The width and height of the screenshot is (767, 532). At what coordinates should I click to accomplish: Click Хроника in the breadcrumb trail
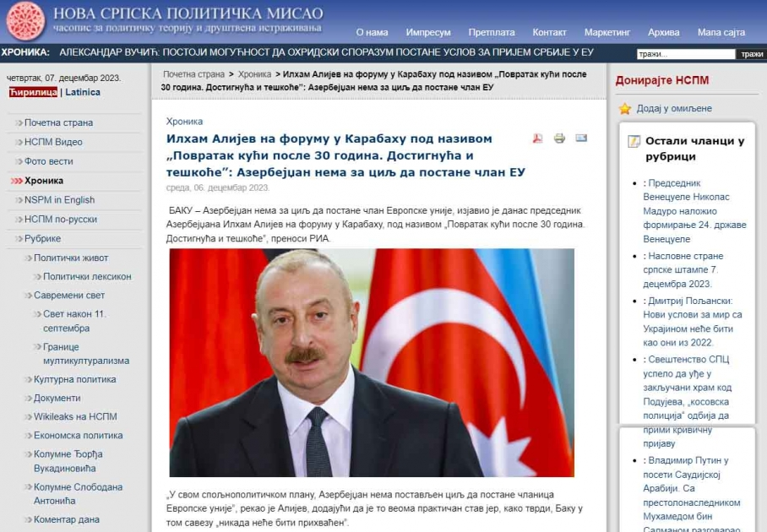[x=254, y=74]
